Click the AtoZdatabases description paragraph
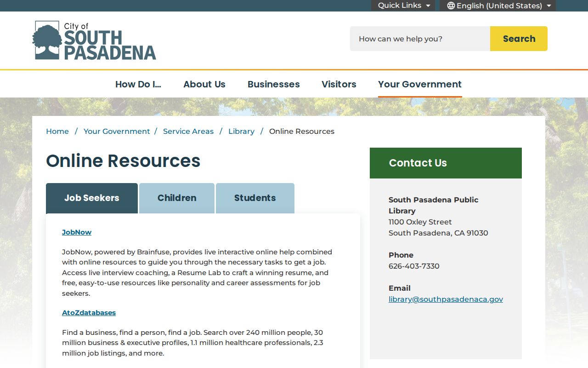Screen dimensions: 588x368 coord(193,343)
